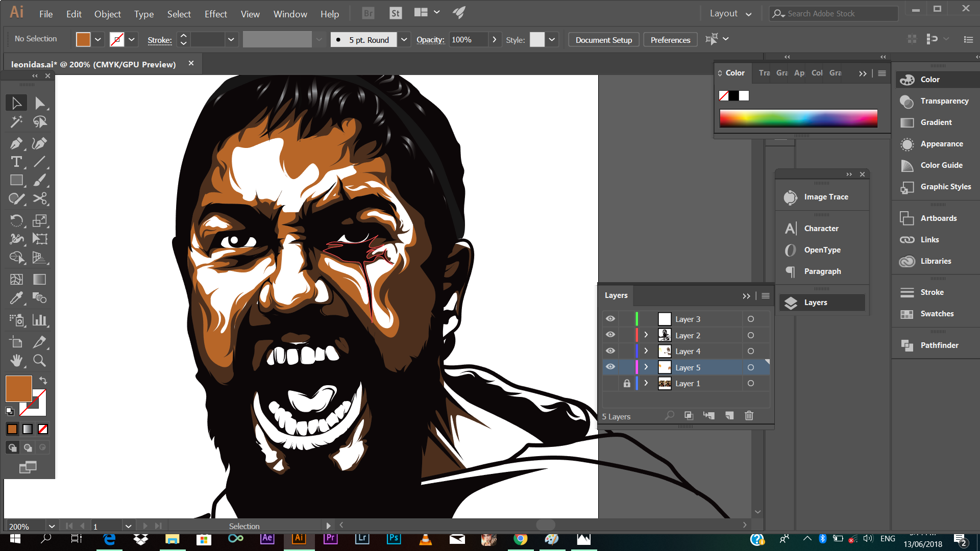The width and height of the screenshot is (980, 551).
Task: Activate the Zoom tool
Action: pyautogui.click(x=39, y=361)
